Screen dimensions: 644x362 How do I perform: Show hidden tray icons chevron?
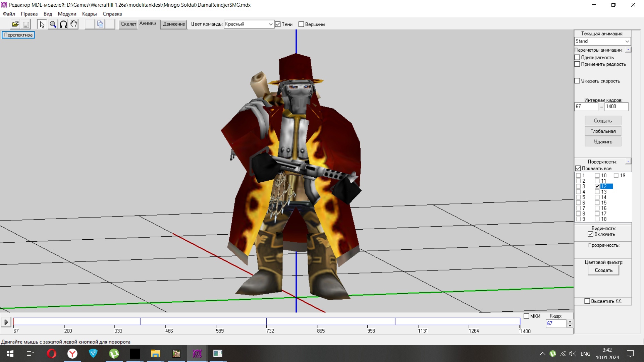(x=542, y=354)
